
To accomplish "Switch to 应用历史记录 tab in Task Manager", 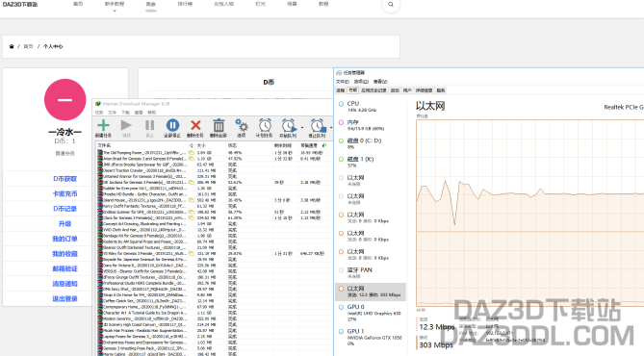I will (374, 90).
